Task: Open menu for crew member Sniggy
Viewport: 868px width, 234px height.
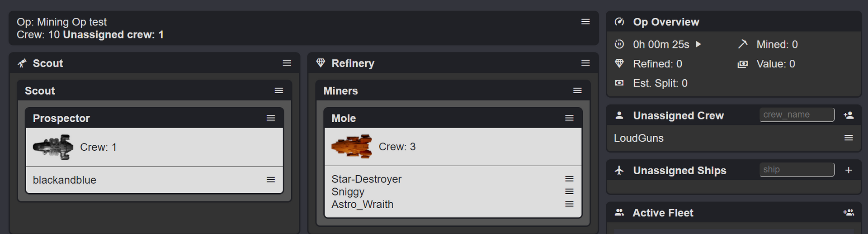Action: coord(569,191)
